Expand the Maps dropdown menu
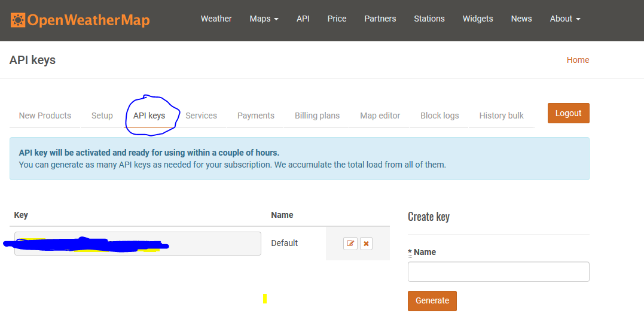644x319 pixels. coord(264,19)
